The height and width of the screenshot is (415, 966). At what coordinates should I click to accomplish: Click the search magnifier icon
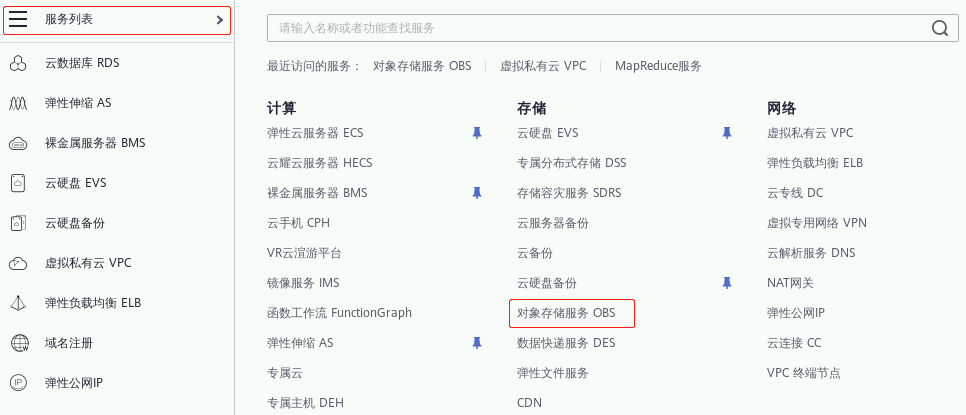pyautogui.click(x=939, y=28)
